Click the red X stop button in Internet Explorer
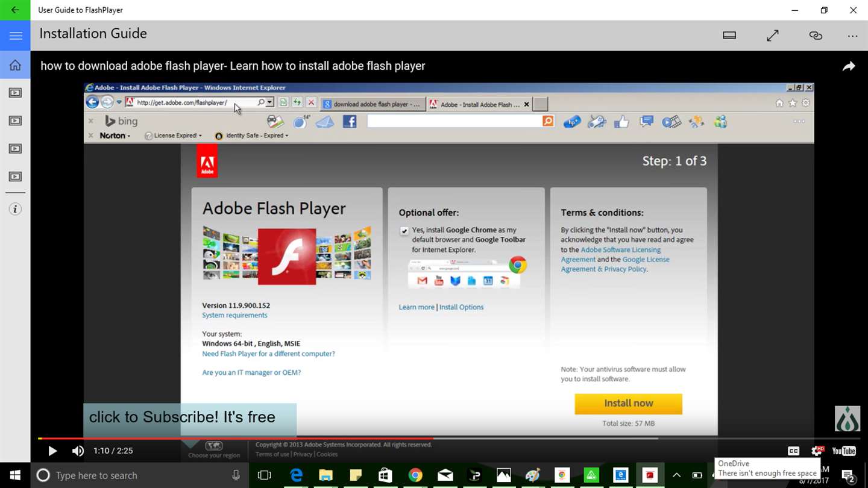Viewport: 868px width, 488px height. [311, 102]
